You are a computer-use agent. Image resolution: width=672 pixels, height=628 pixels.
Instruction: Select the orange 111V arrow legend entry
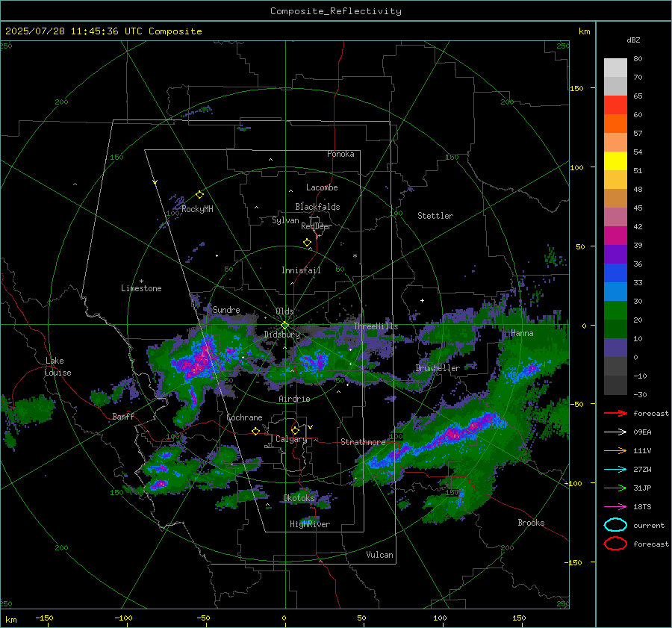(615, 450)
